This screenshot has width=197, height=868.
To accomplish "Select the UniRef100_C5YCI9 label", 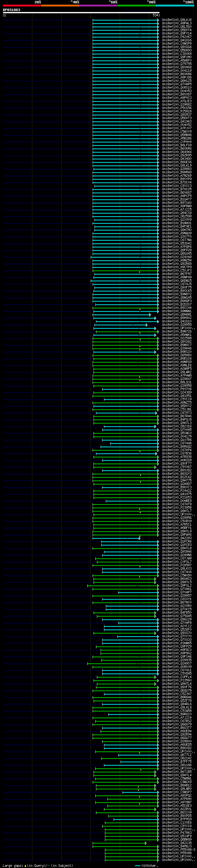I will point(177,399).
